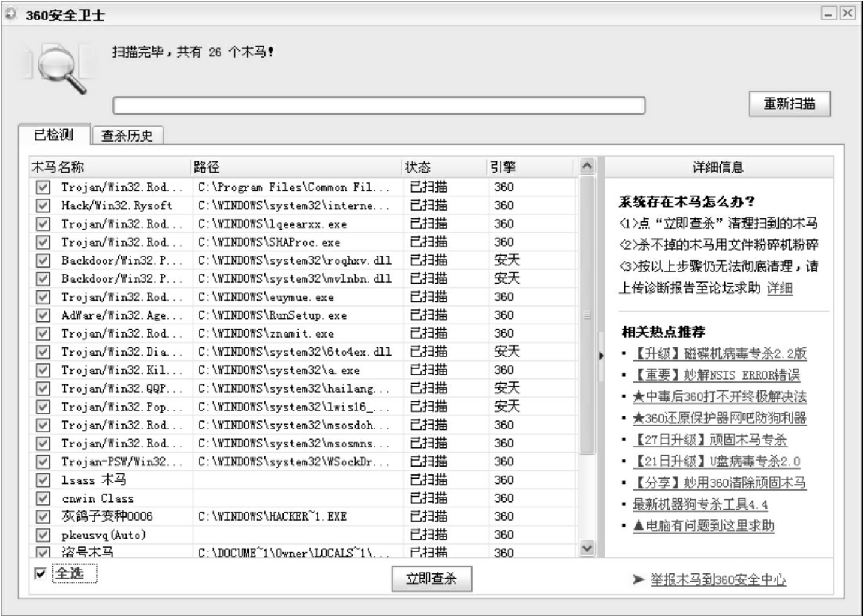
Task: Toggle the Trojan/Win32.Kil row checkbox
Action: (x=43, y=370)
